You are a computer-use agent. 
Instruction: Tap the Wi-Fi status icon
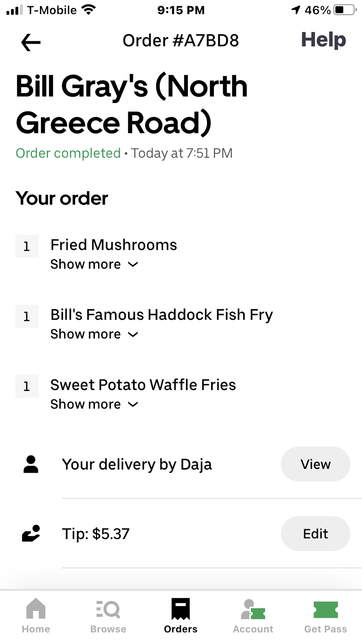89,10
